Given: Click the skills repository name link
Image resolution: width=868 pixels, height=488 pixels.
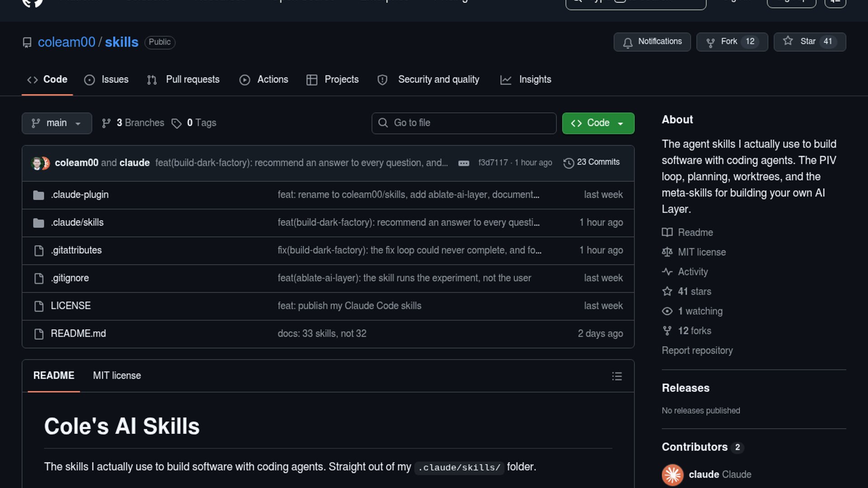Looking at the screenshot, I should point(122,42).
